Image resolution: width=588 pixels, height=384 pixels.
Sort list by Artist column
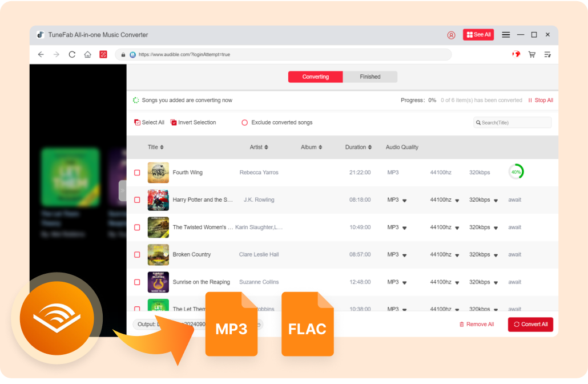coord(259,147)
